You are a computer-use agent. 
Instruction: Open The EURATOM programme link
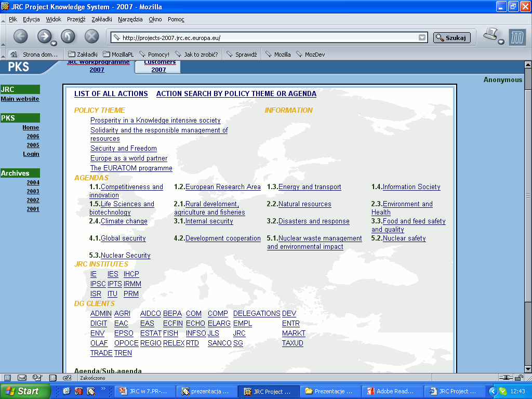coord(131,168)
